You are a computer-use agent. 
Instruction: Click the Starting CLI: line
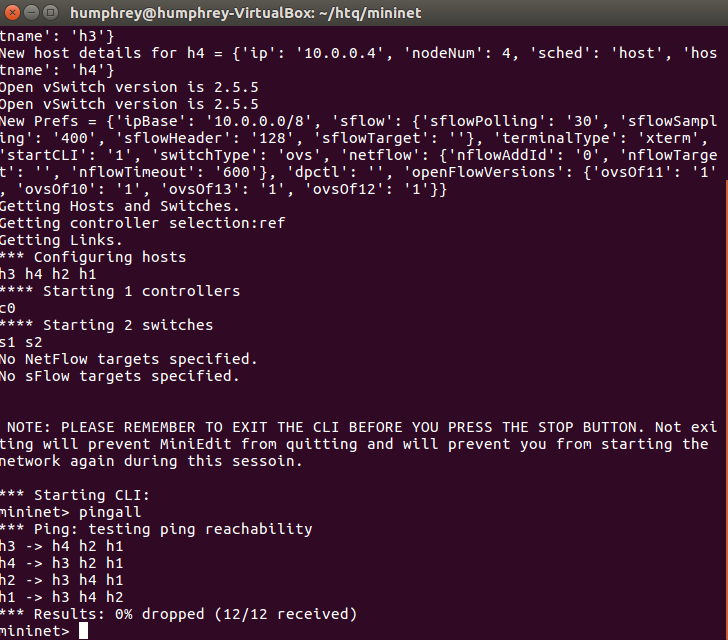point(74,495)
